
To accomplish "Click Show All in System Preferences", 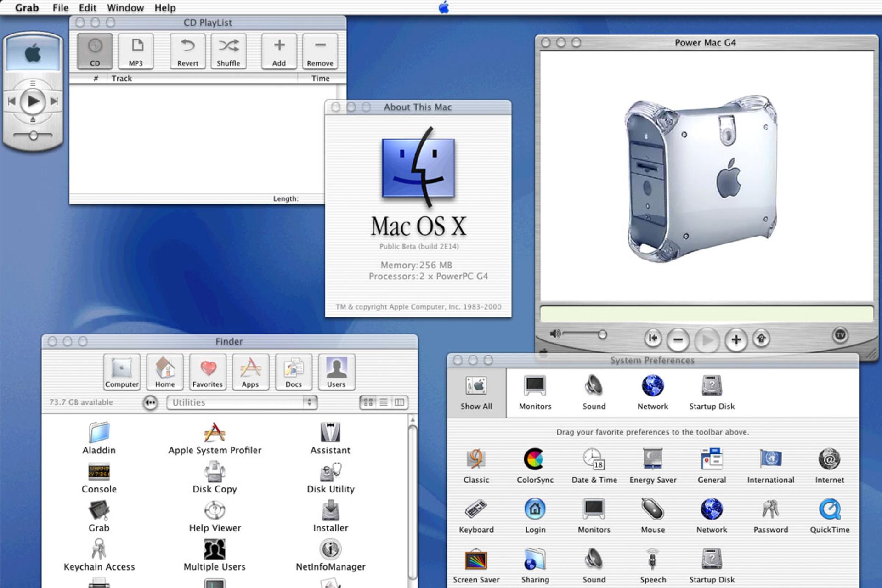I will [x=476, y=393].
